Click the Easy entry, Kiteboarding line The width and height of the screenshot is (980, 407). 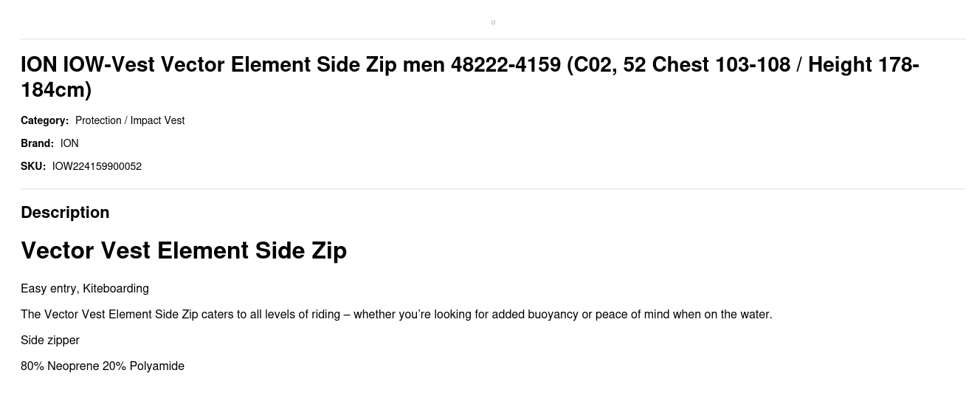point(85,289)
